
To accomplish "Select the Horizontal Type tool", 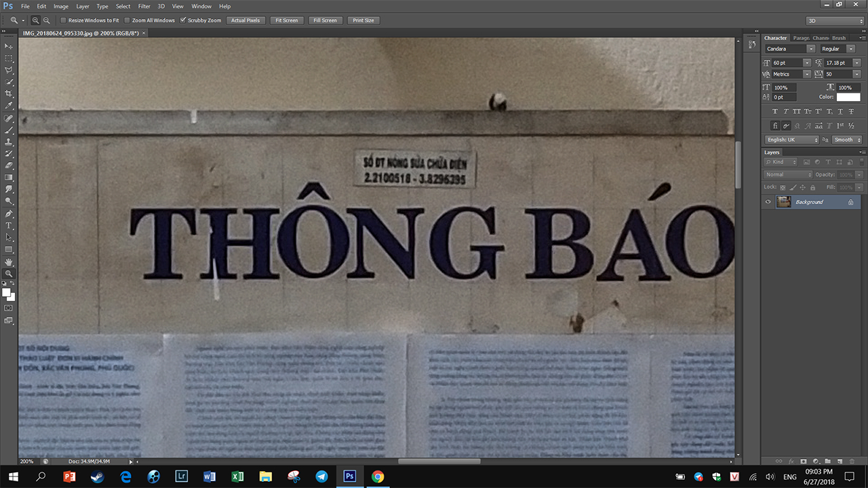I will point(9,225).
